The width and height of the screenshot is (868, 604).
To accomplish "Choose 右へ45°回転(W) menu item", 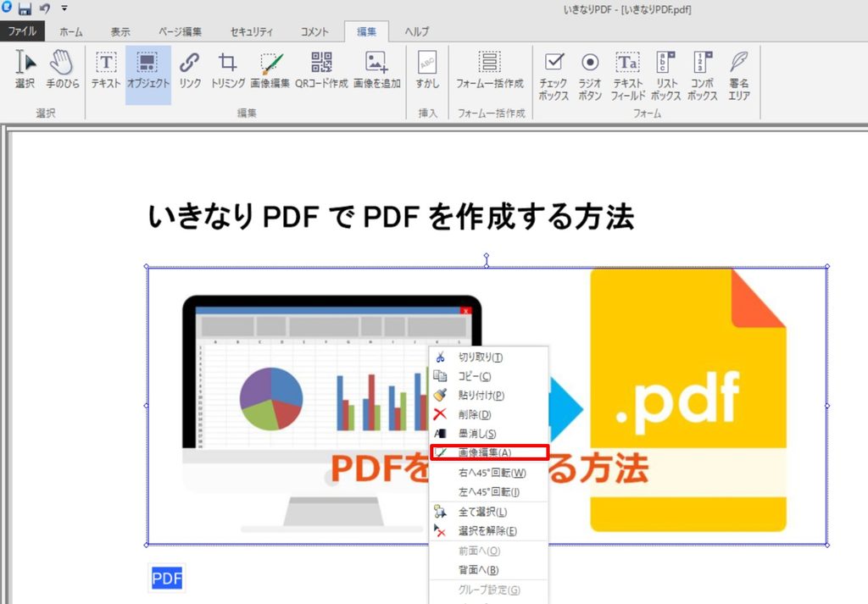I will [x=489, y=473].
